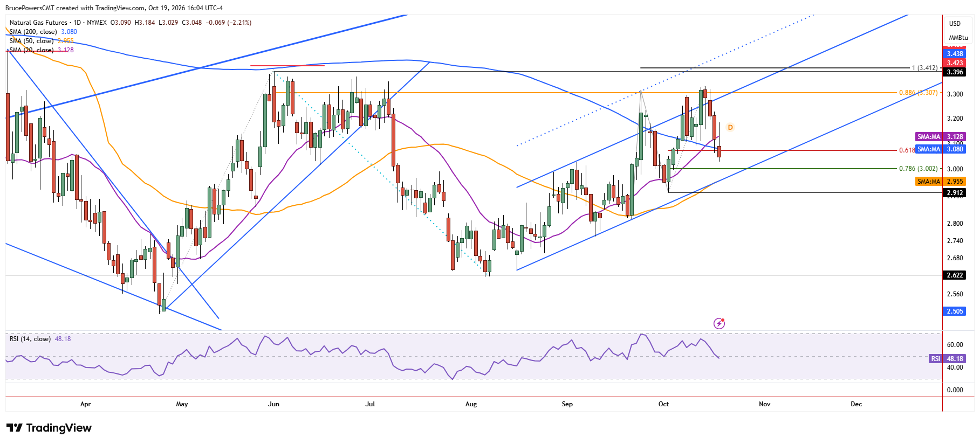This screenshot has width=980, height=444.
Task: Click the orange SMA:MA 2.955 label
Action: pos(940,182)
